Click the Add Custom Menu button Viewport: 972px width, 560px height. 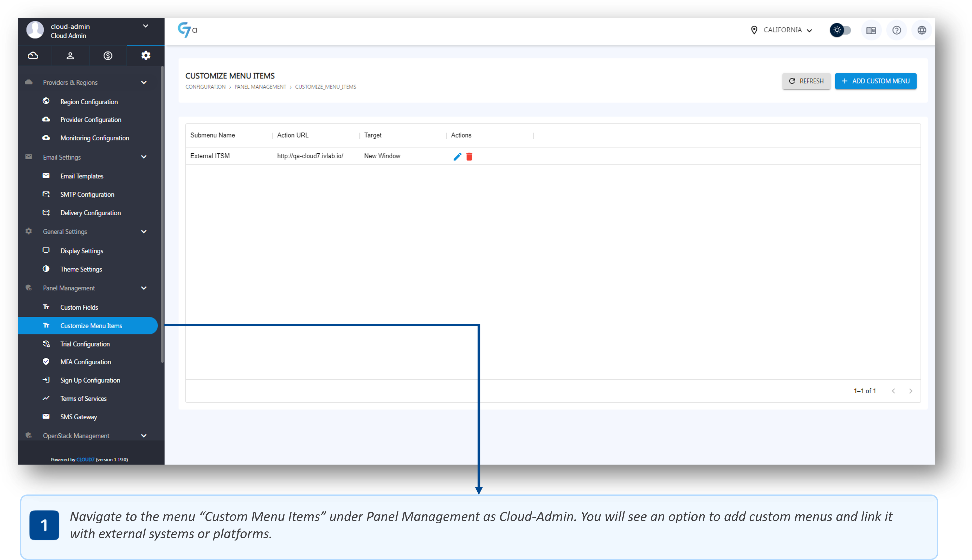coord(876,81)
